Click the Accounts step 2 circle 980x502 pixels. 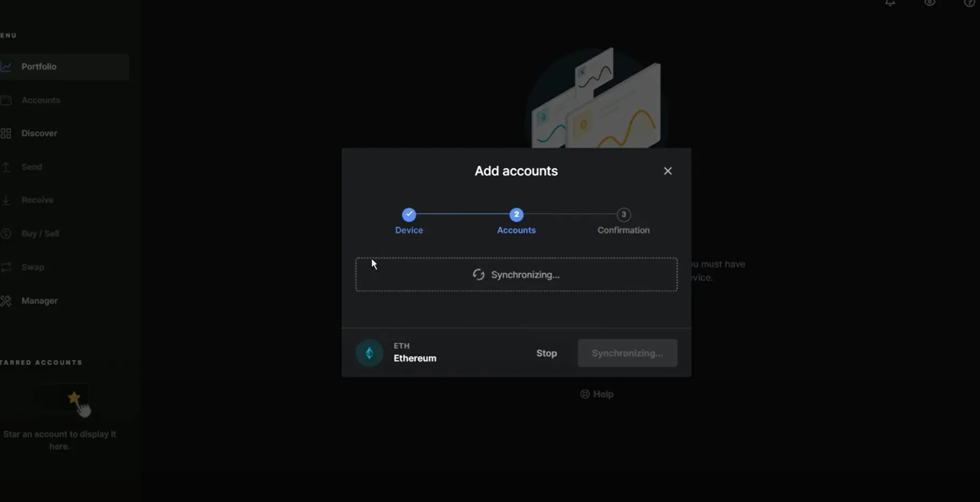516,215
